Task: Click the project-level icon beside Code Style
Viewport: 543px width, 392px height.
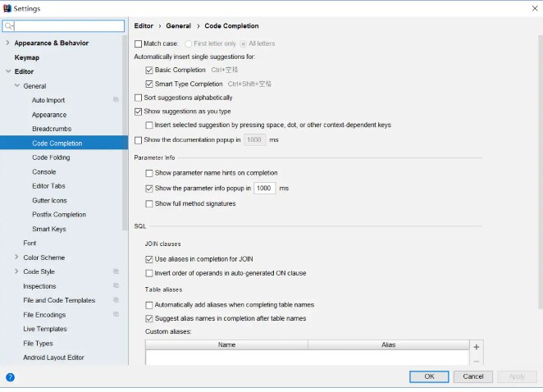Action: (116, 271)
